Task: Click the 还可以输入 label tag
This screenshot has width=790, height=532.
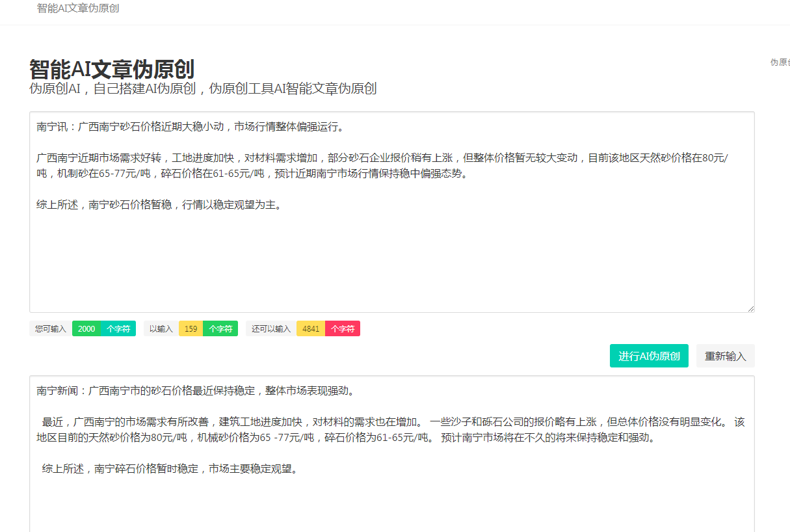Action: pos(271,329)
